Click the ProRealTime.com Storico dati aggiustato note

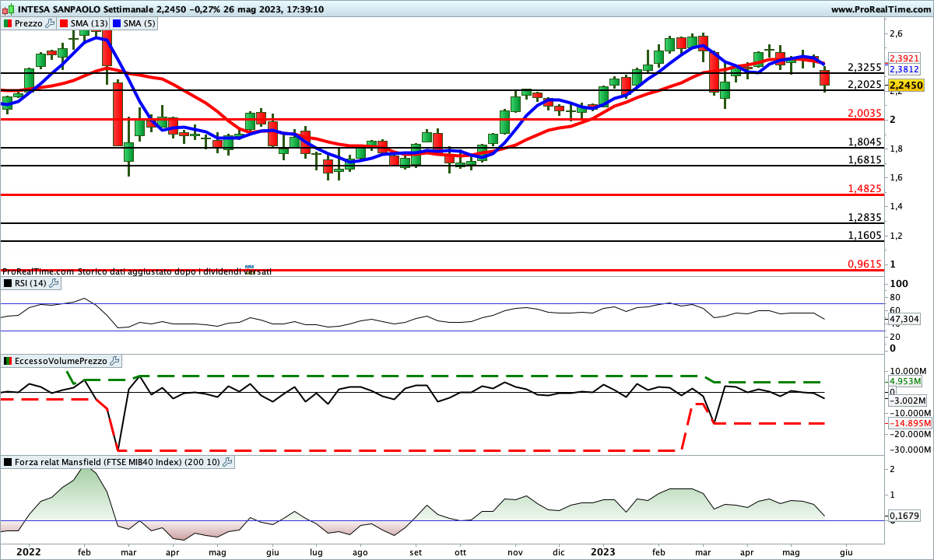pos(136,271)
